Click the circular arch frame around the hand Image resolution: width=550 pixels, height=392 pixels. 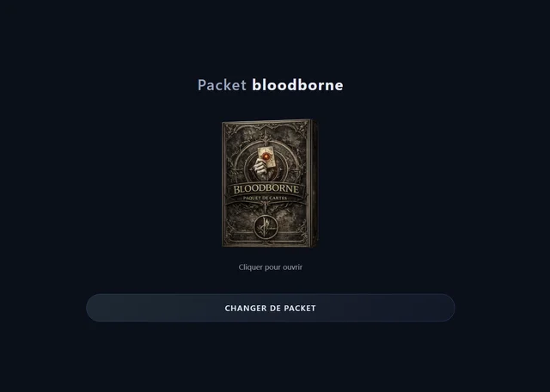coord(266,162)
